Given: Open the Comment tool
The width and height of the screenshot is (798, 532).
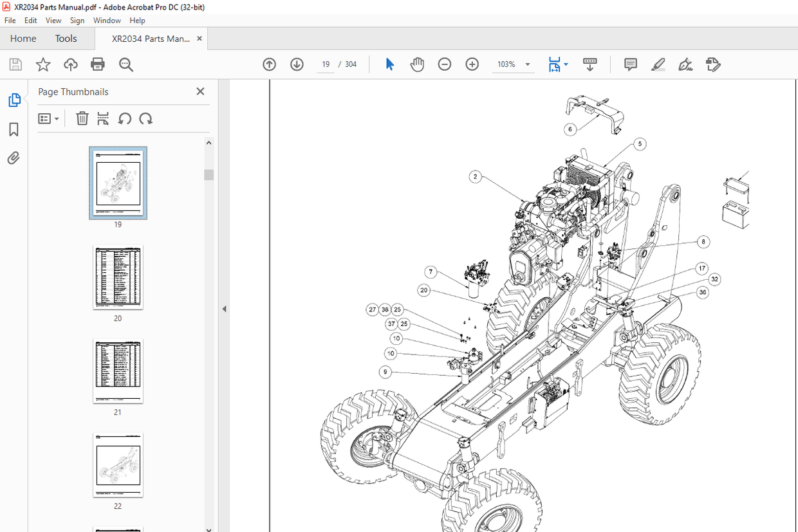Looking at the screenshot, I should [x=630, y=64].
